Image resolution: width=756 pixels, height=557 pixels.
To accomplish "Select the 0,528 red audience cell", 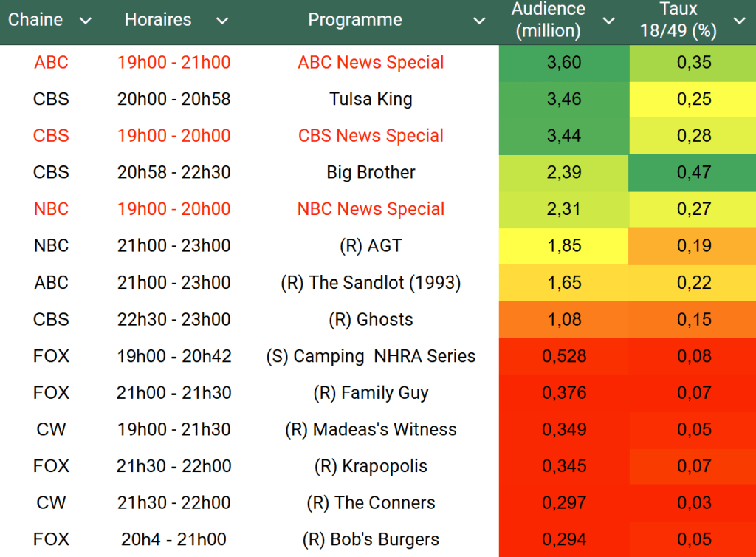I will 564,356.
